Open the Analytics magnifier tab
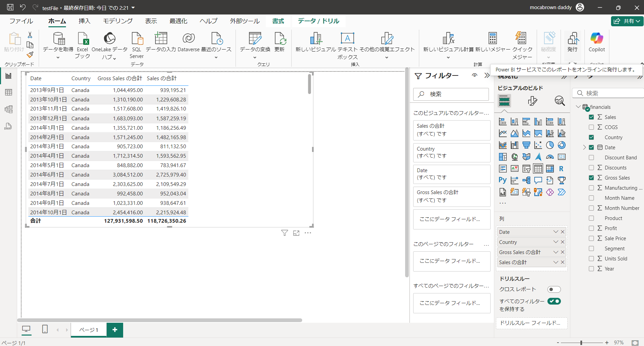This screenshot has height=346, width=644. [560, 101]
